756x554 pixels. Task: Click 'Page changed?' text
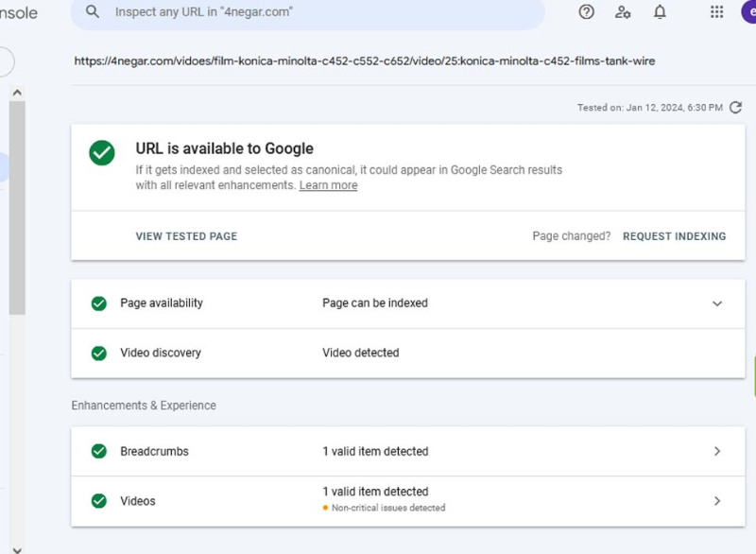[x=572, y=236]
